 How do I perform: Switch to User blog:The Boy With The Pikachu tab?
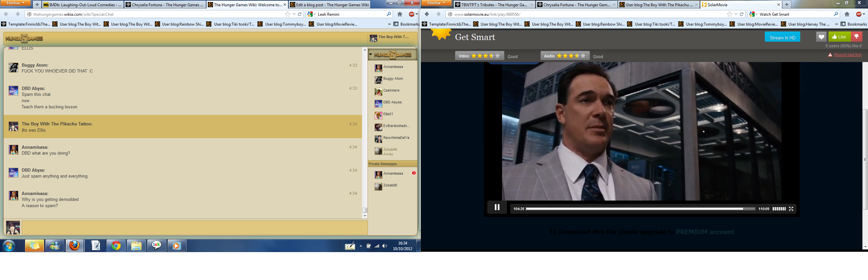point(659,5)
